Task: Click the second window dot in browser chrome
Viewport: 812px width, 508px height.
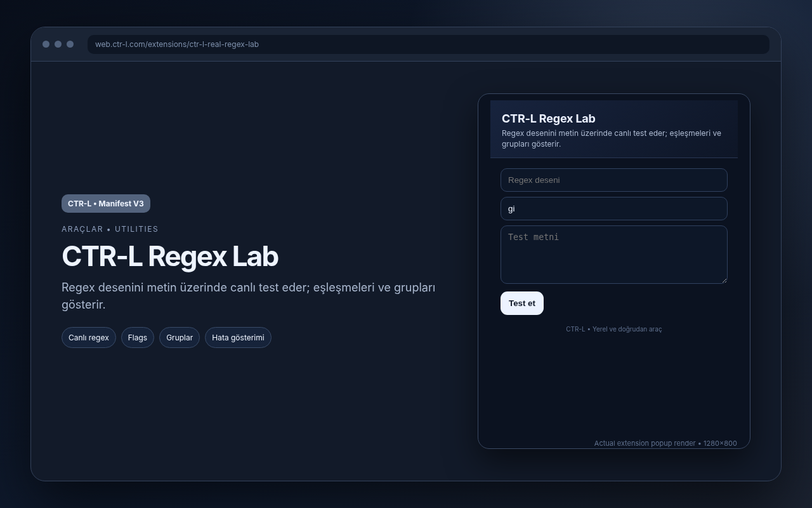Action: pos(58,44)
